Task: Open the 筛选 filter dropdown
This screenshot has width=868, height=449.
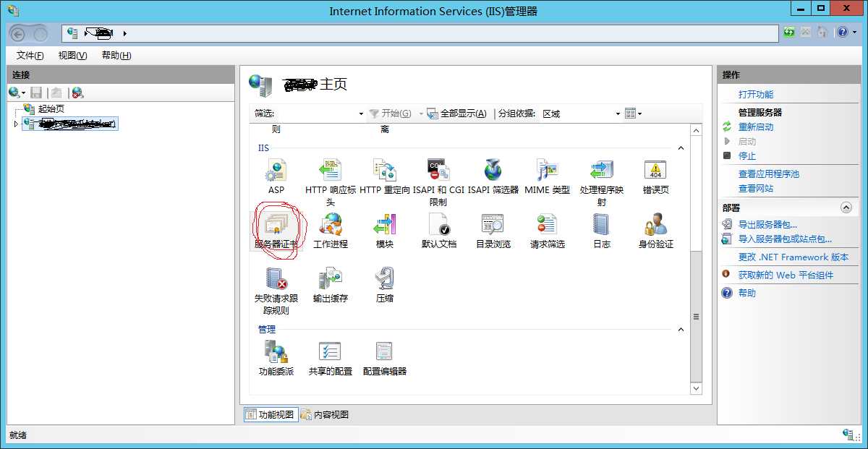Action: (361, 114)
